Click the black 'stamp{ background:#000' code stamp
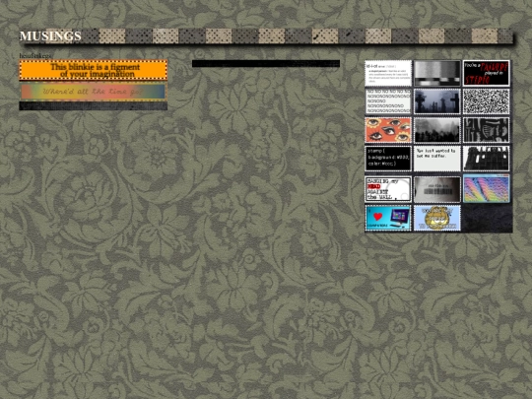The image size is (532, 399). pyautogui.click(x=388, y=159)
